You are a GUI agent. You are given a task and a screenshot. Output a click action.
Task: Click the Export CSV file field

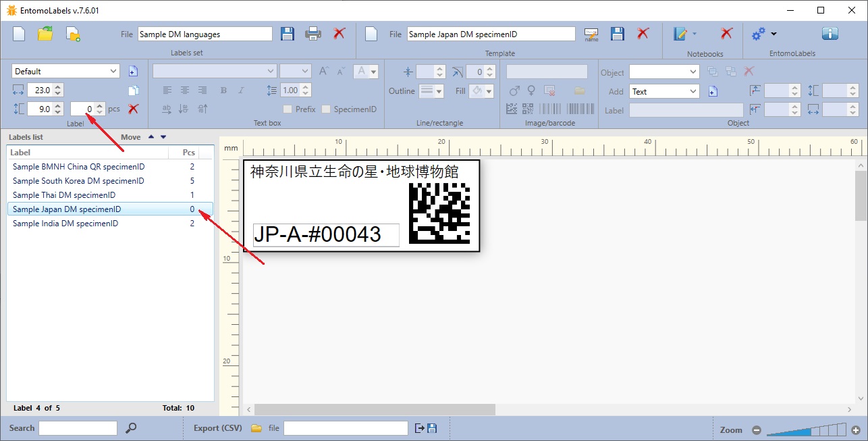[346, 428]
